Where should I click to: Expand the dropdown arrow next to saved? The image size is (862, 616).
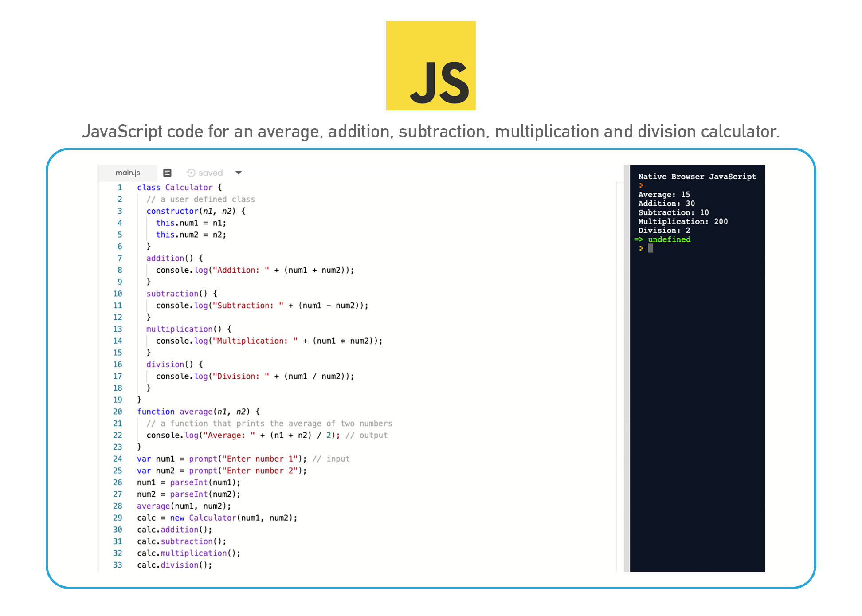click(x=239, y=173)
